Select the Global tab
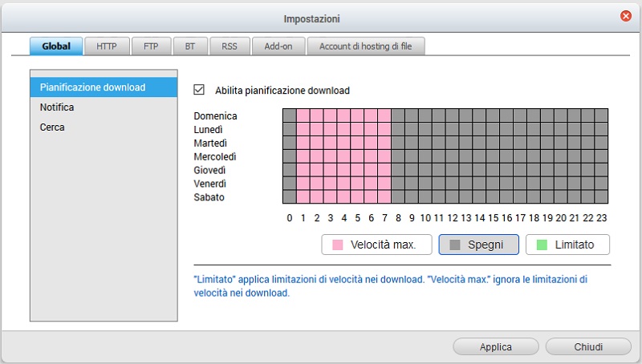Viewport: 642px width, 364px height. click(56, 47)
